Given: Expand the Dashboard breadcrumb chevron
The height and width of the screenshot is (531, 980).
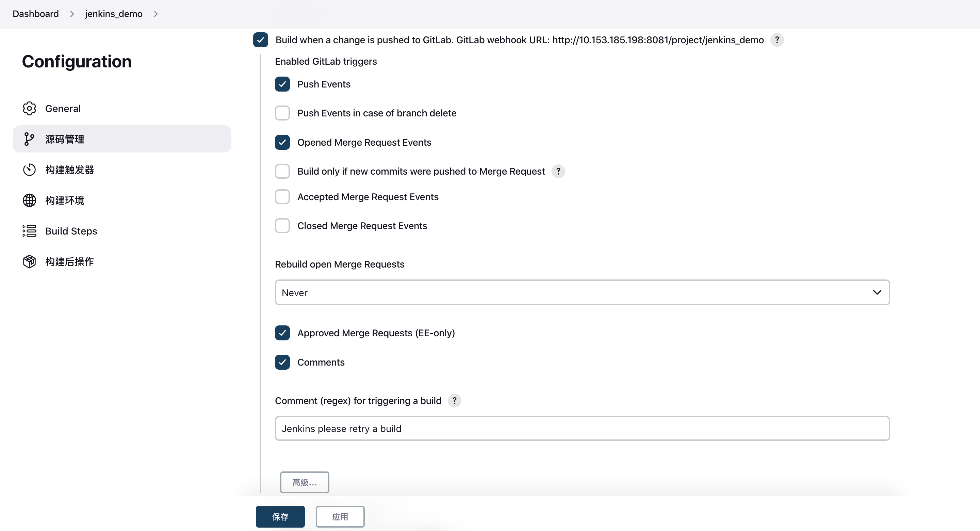Looking at the screenshot, I should [x=72, y=14].
